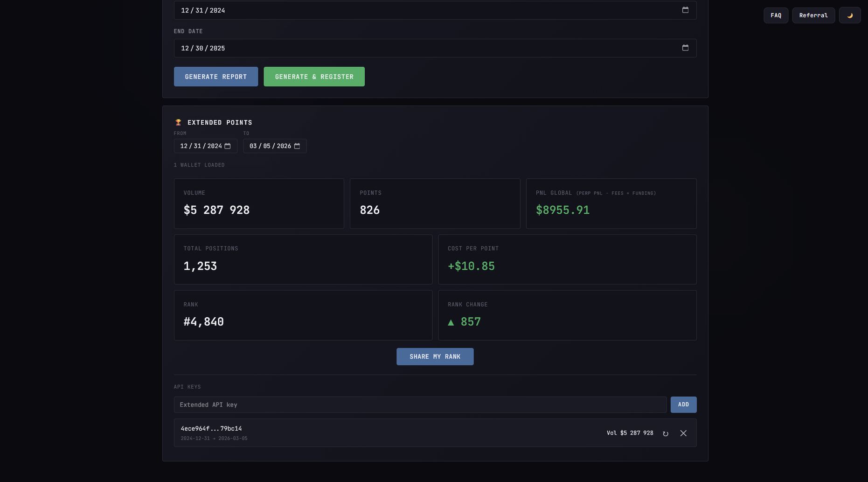The image size is (868, 482).
Task: Click the Share My Rank button
Action: click(435, 356)
